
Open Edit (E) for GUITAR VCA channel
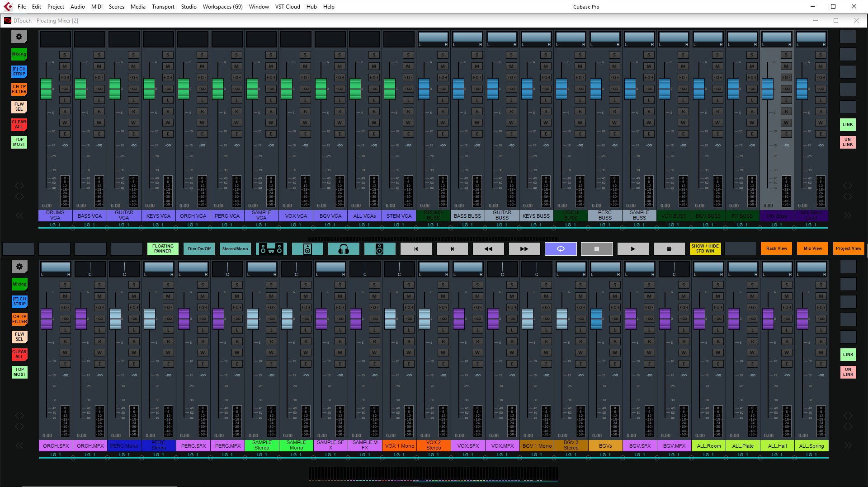133,134
